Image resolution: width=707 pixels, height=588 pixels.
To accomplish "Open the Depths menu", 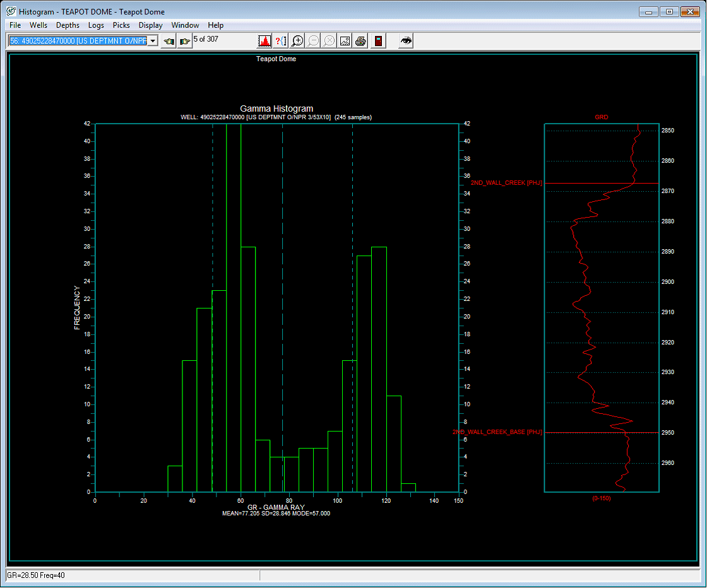I will (x=68, y=25).
